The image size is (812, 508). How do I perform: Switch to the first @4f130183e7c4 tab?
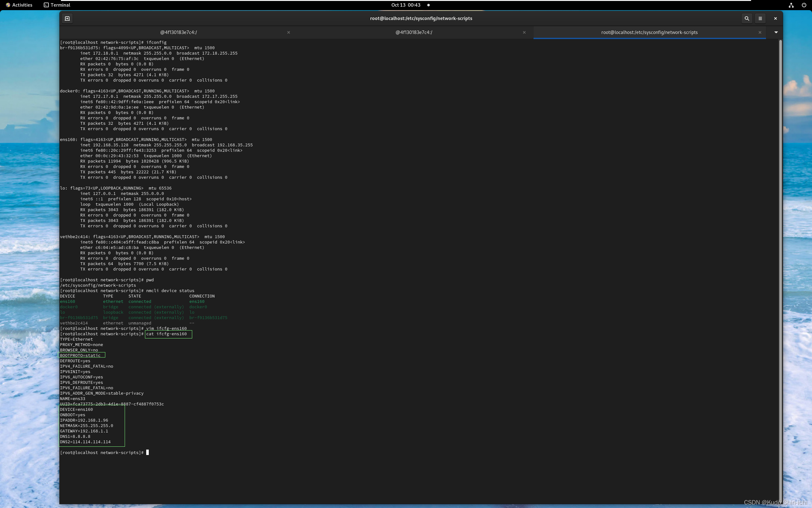[x=179, y=32]
